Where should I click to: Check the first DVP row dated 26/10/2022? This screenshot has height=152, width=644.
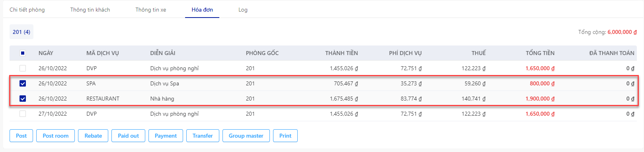tap(23, 68)
